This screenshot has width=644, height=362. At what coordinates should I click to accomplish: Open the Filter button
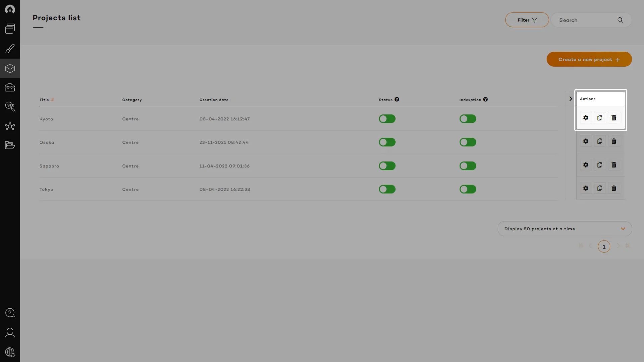click(527, 20)
